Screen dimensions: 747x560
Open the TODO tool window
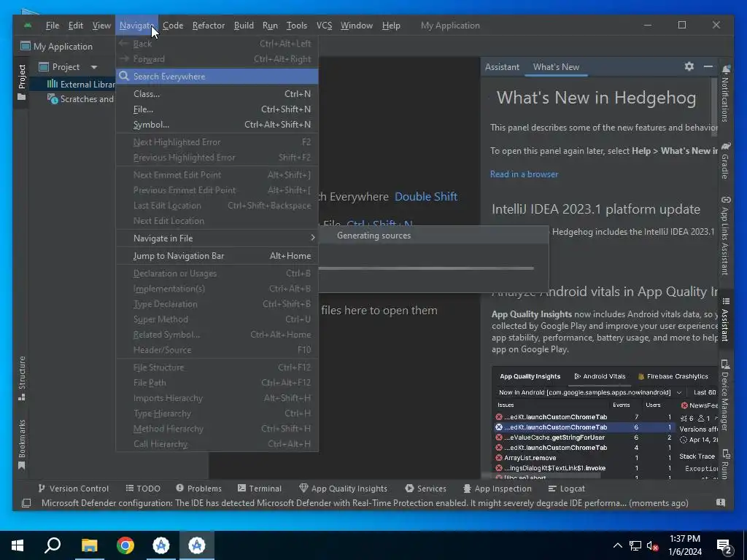[143, 489]
